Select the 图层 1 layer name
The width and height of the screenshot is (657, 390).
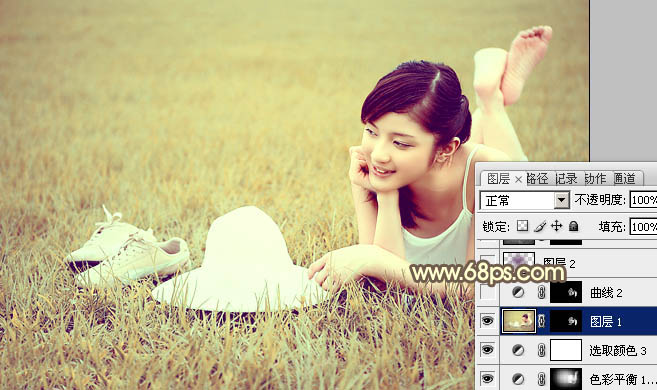(x=605, y=322)
